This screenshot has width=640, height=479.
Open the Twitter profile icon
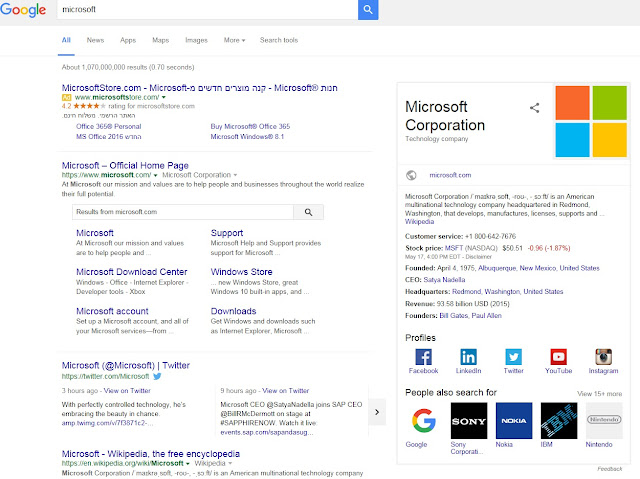click(513, 357)
